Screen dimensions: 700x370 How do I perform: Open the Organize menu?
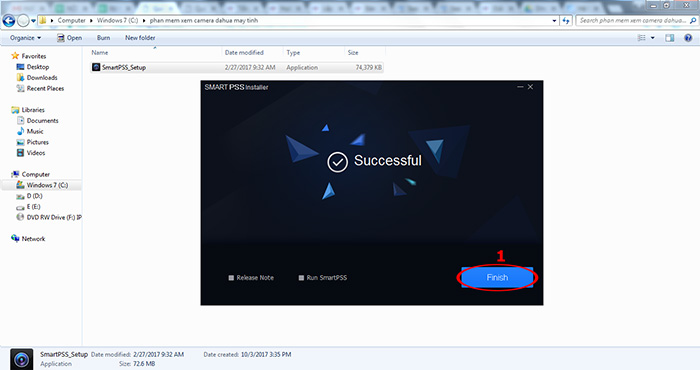(25, 38)
